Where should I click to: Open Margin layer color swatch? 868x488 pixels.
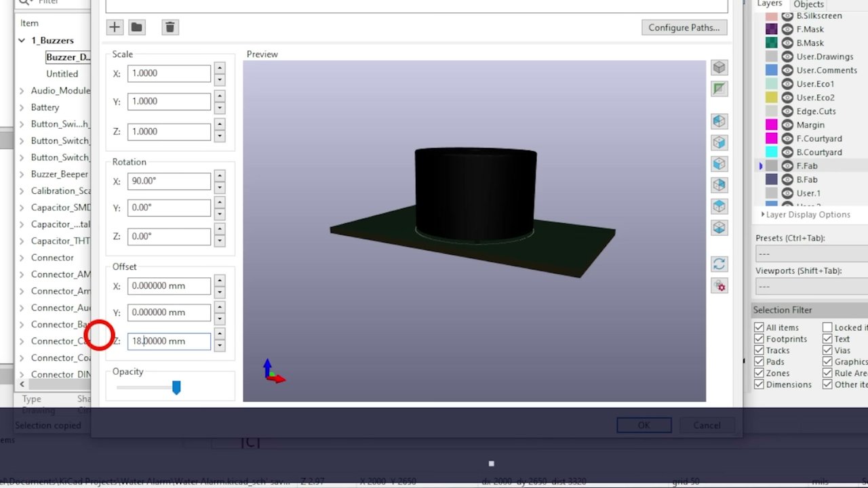tap(772, 125)
